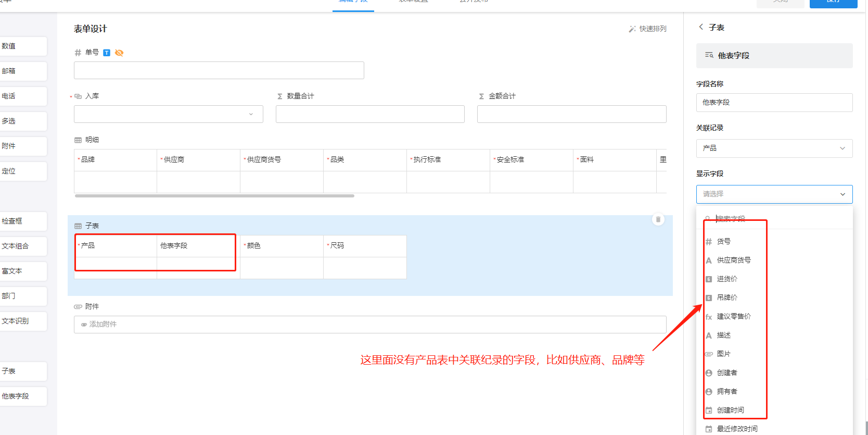This screenshot has width=868, height=435.
Task: Select 进货价 from the field list
Action: point(727,279)
